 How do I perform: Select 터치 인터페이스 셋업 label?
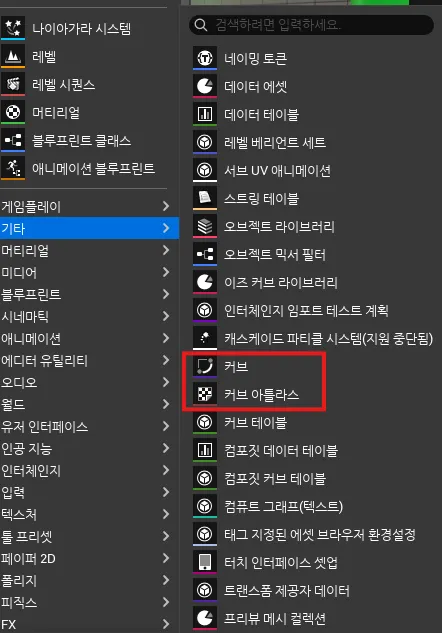tap(281, 562)
